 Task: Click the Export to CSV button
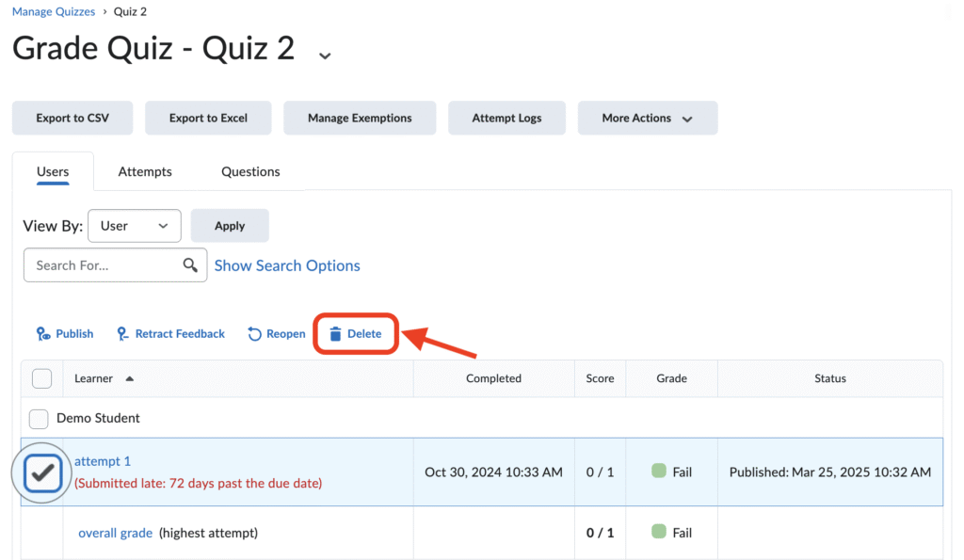(72, 118)
